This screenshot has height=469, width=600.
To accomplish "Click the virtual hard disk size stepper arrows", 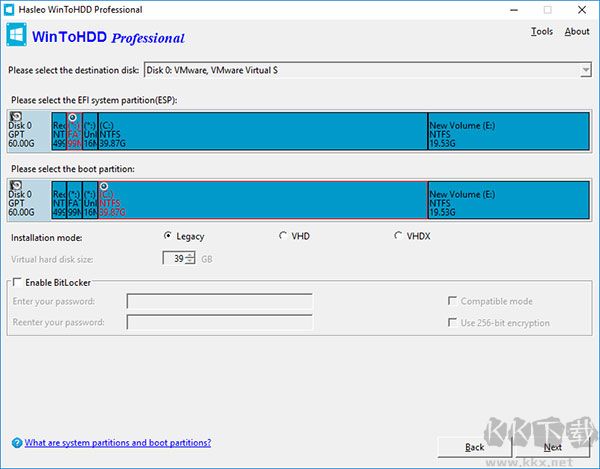I will tap(190, 258).
